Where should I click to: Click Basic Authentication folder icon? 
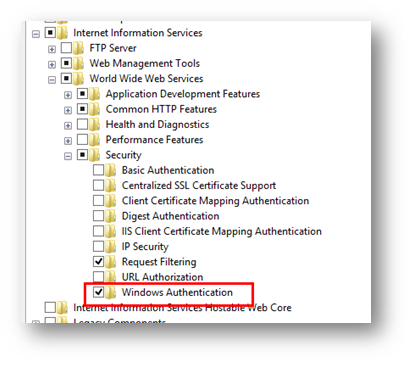110,170
